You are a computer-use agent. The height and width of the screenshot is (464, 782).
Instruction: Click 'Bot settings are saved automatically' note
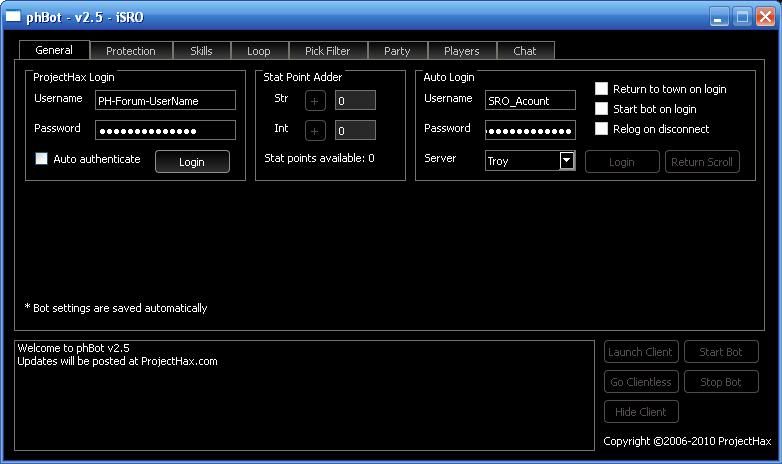click(116, 308)
